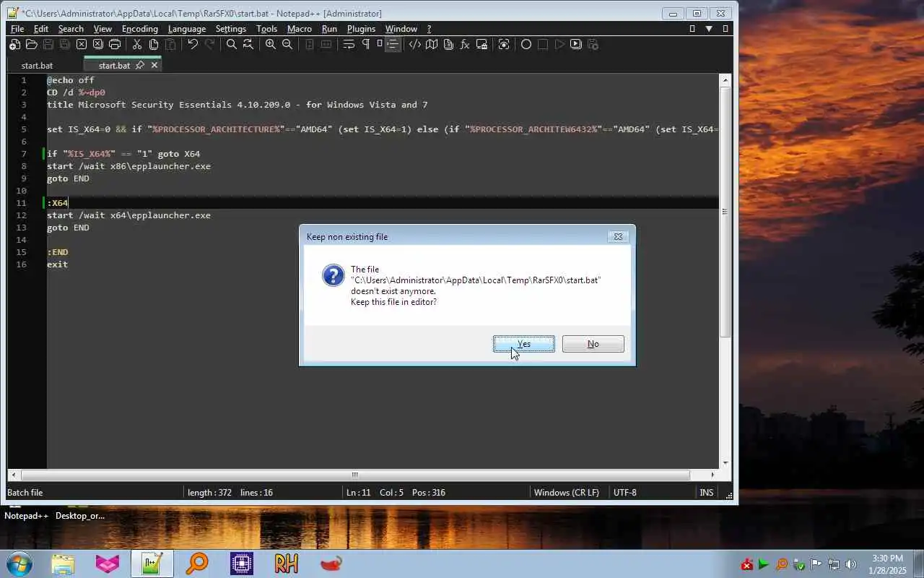Toggle file Monitoring eye icon
The width and height of the screenshot is (924, 578).
[504, 44]
